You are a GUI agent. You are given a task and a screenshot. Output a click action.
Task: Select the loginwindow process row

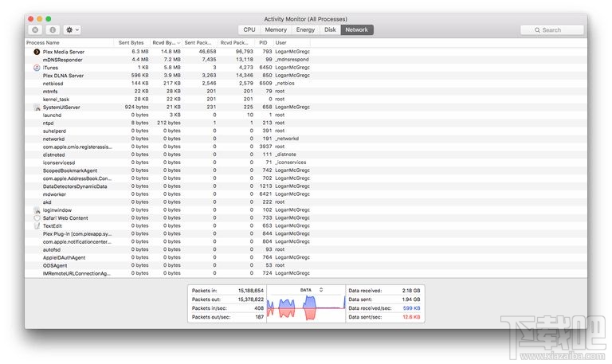[x=306, y=210]
